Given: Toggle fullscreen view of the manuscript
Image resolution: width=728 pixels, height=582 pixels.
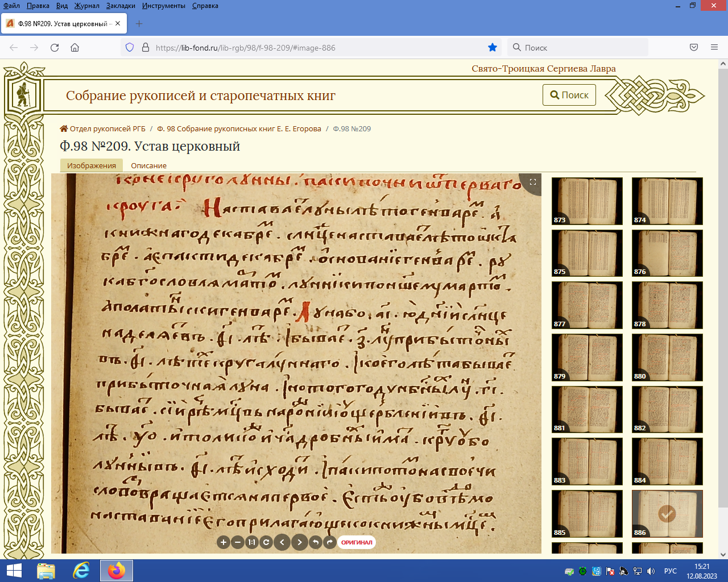Looking at the screenshot, I should click(x=533, y=182).
